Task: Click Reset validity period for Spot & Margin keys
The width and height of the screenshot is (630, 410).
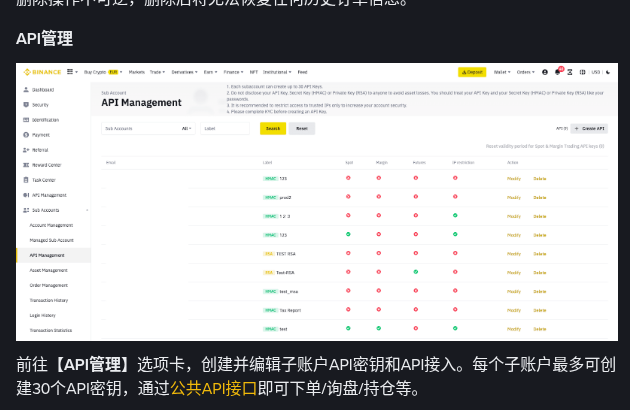Action: (x=545, y=146)
